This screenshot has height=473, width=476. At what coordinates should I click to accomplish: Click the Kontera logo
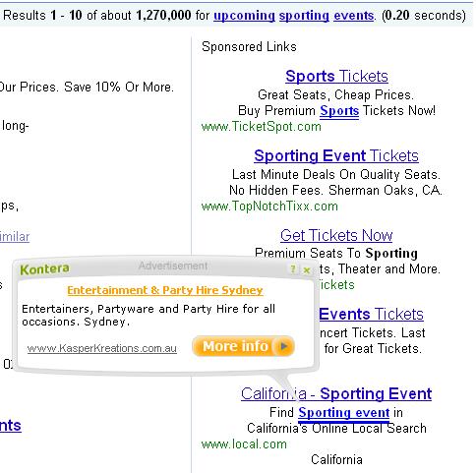[44, 269]
